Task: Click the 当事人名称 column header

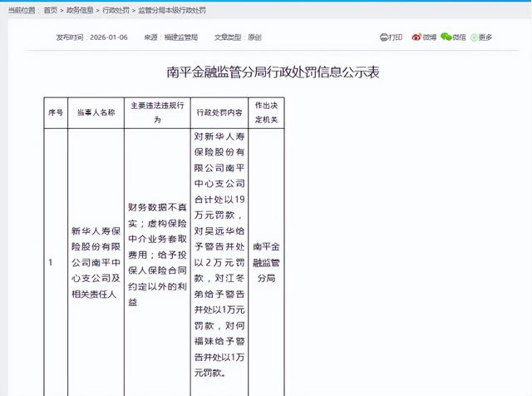Action: coord(95,113)
